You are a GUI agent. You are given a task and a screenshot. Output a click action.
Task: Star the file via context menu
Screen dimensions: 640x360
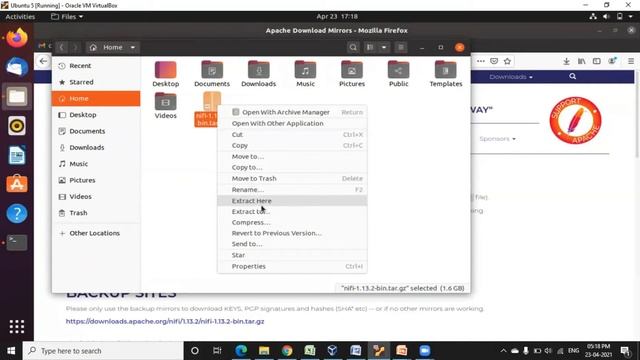(x=292, y=255)
